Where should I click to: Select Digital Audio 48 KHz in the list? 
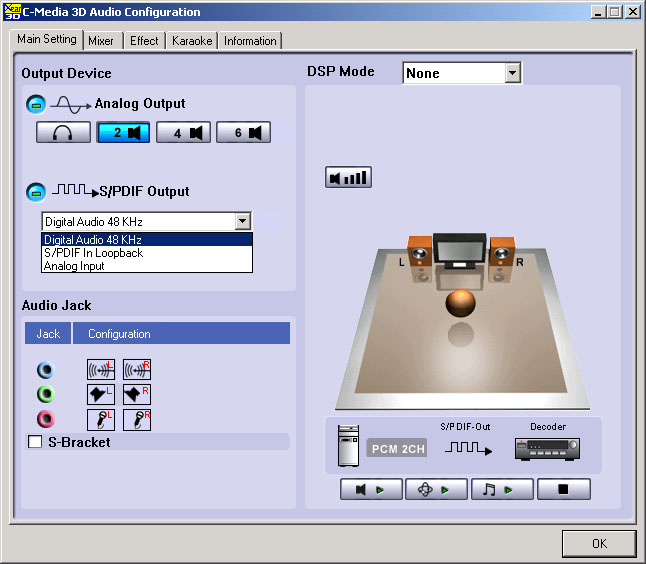[147, 239]
